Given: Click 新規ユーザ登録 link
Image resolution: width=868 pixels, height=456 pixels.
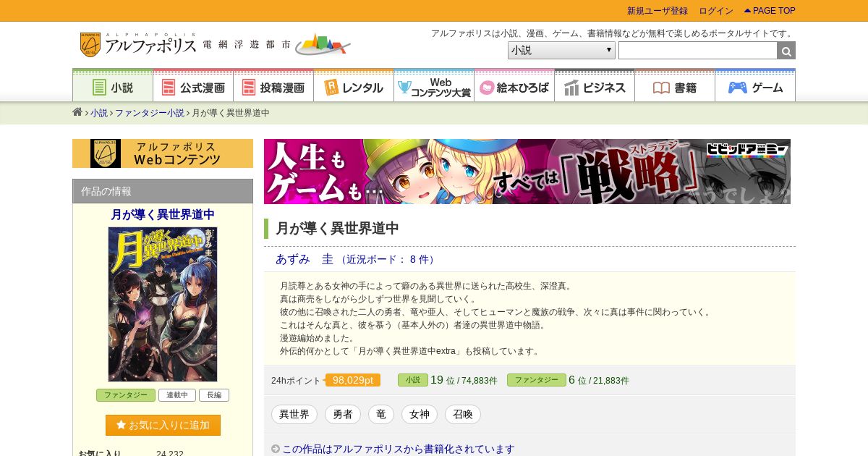Looking at the screenshot, I should pos(658,11).
